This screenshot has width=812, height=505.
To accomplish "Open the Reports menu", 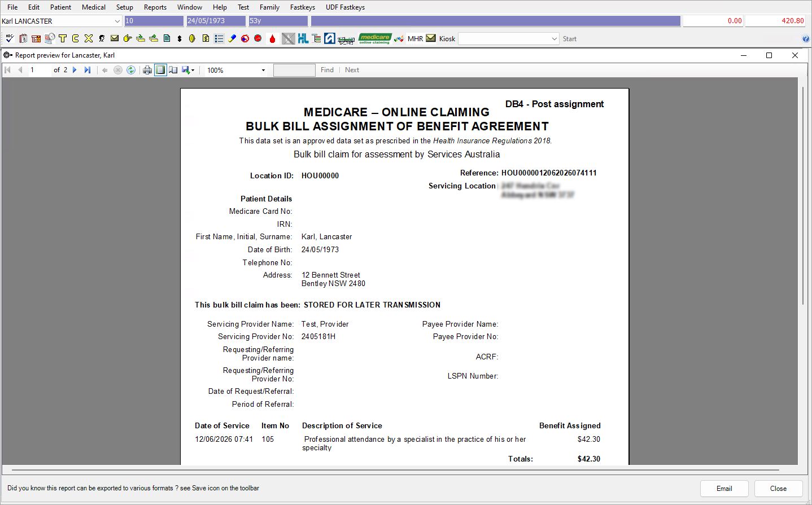I will [x=155, y=7].
